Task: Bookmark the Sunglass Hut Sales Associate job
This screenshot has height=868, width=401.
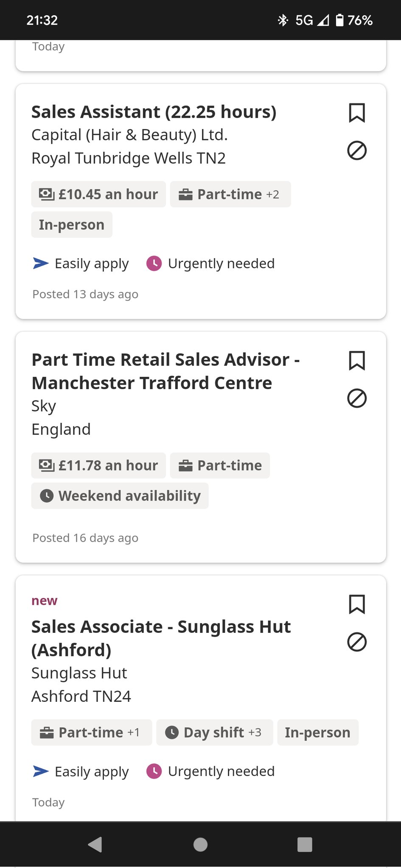Action: tap(356, 604)
